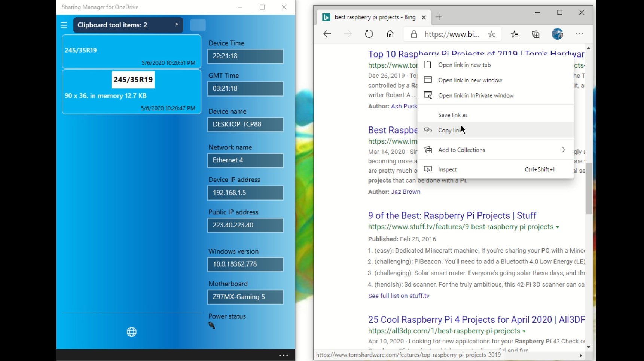Choose Open link in InPrivate window
Viewport: 644px width, 361px height.
[495, 95]
